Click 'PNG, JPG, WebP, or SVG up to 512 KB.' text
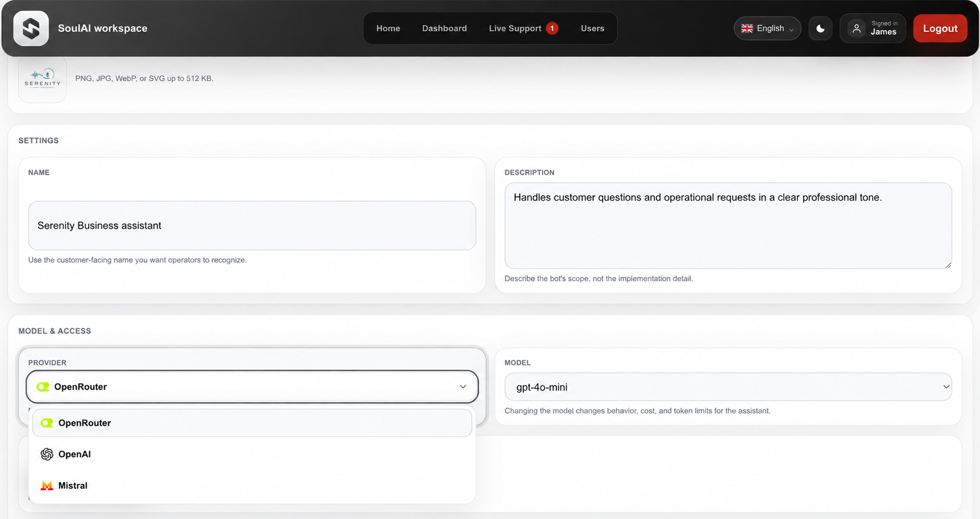 [x=144, y=78]
